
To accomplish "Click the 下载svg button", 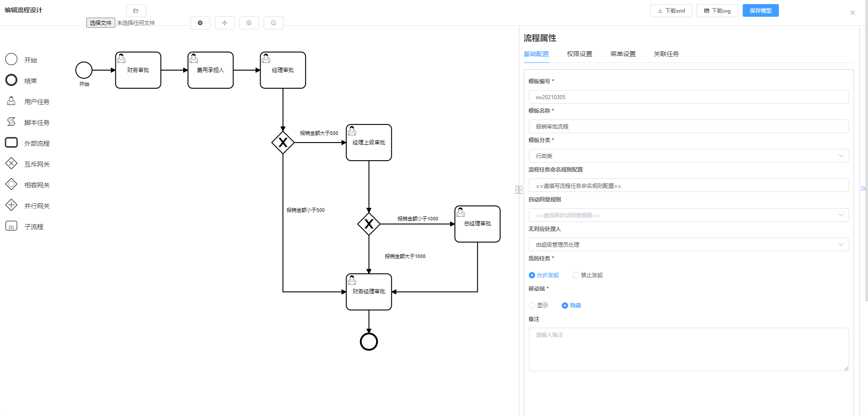I will [717, 10].
